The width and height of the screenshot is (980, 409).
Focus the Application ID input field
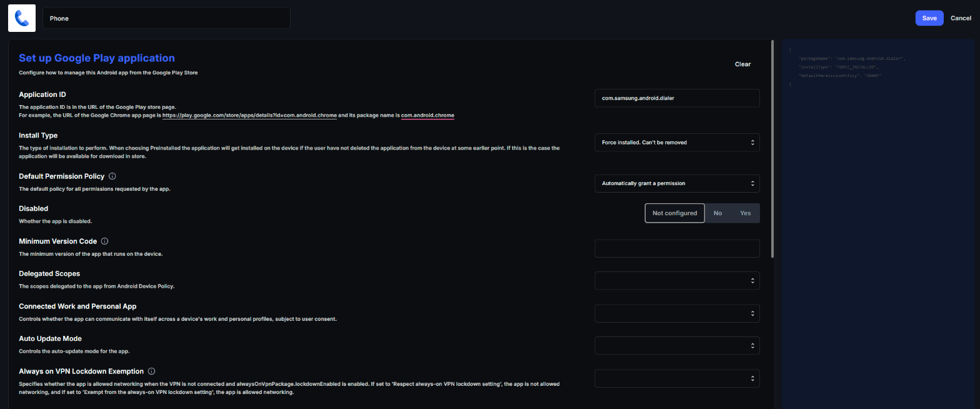[677, 98]
